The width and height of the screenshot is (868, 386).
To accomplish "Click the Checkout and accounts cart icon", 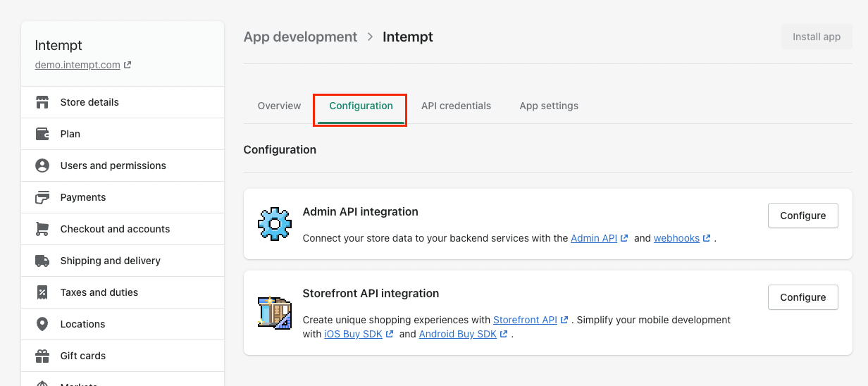I will click(x=42, y=229).
